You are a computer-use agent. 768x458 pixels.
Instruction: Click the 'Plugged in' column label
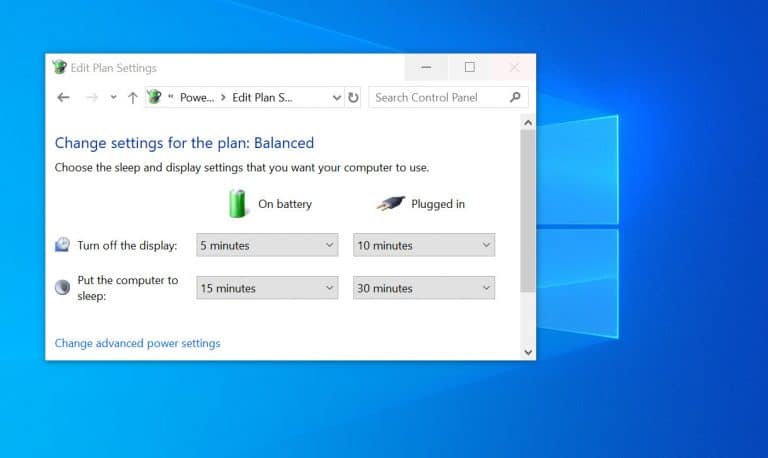click(x=438, y=204)
